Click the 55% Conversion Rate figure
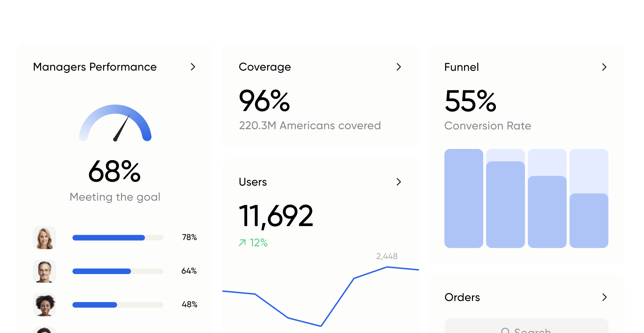Viewport: 644px width, 333px height. click(470, 101)
